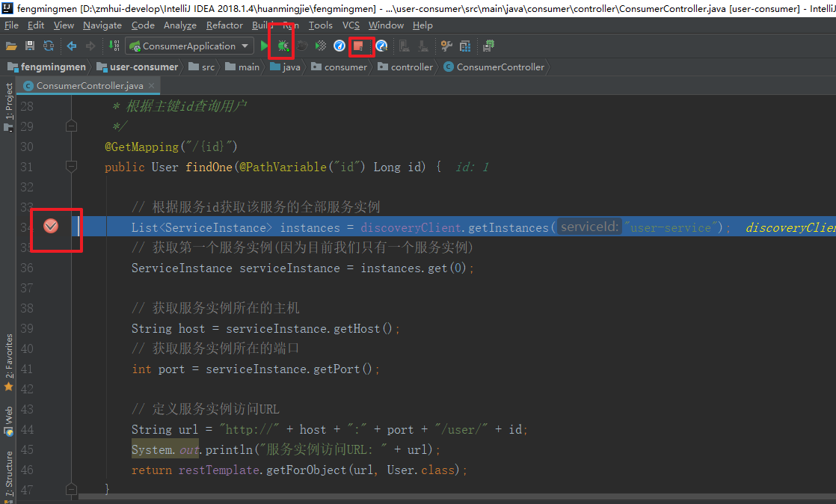Navigate back with the left arrow icon
This screenshot has width=836, height=504.
[x=72, y=46]
